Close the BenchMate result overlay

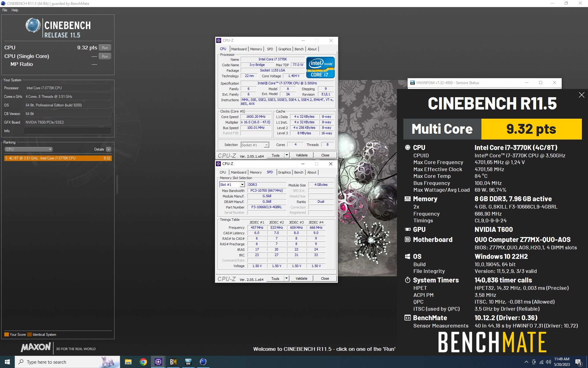coord(582,95)
